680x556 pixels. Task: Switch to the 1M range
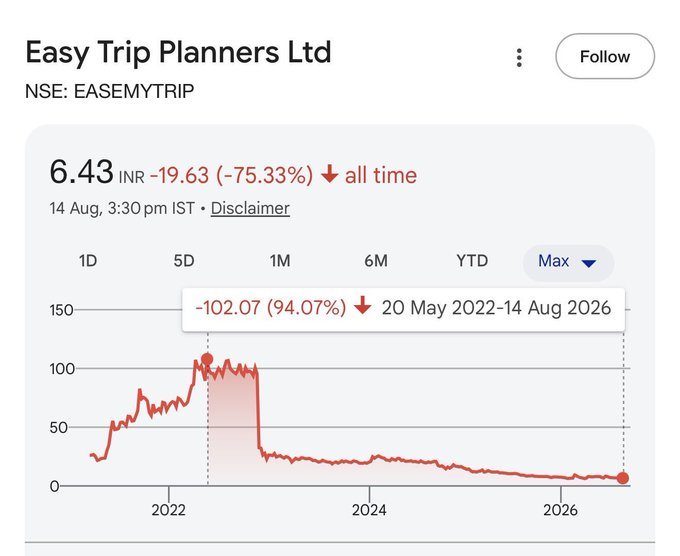280,261
